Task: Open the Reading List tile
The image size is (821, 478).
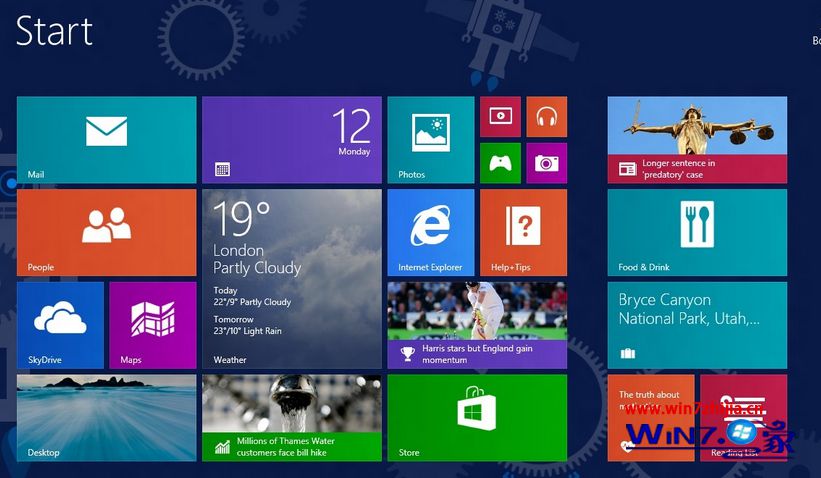Action: (x=744, y=418)
